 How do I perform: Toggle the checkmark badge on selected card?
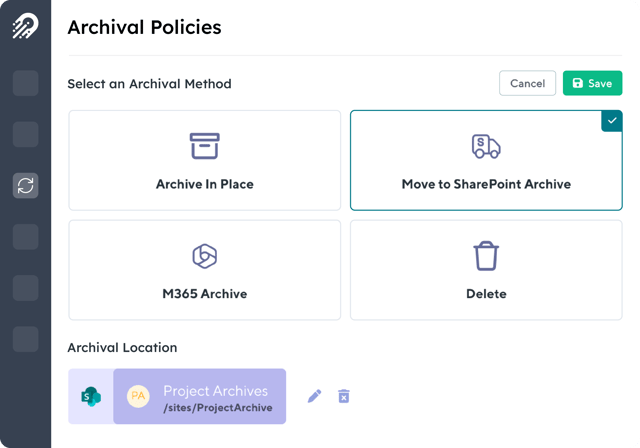click(x=612, y=120)
